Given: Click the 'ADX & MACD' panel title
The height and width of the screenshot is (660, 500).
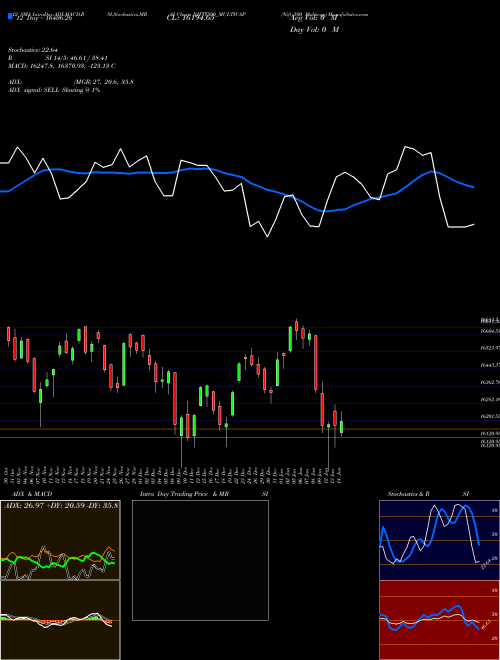Looking at the screenshot, I should [32, 494].
